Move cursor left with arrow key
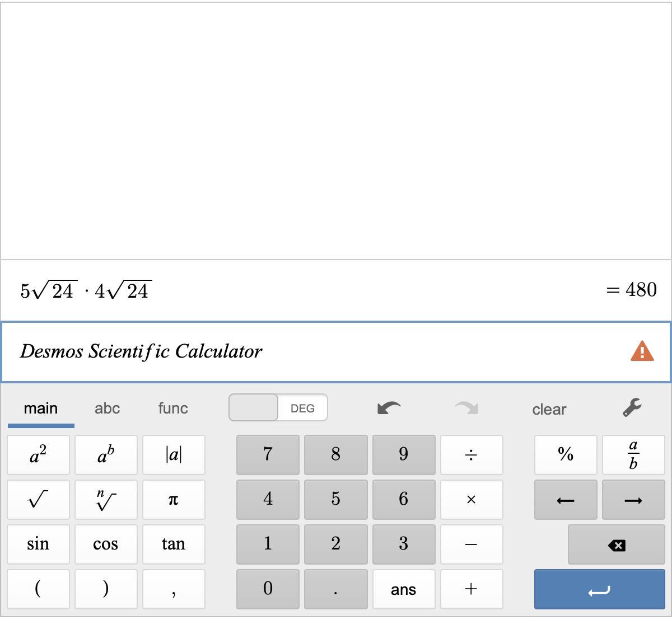 point(566,500)
